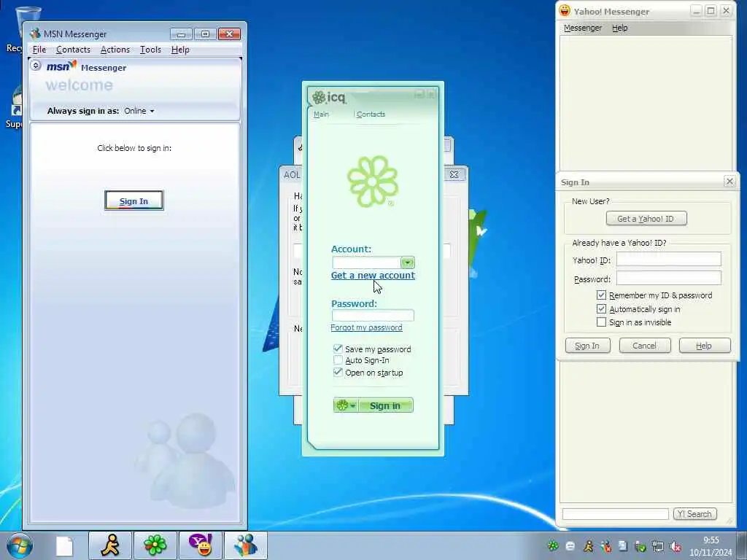Focus the Yahoo search text box

(616, 514)
